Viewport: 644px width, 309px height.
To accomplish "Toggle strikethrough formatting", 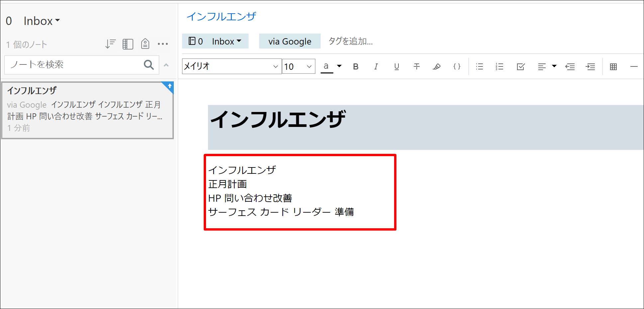I will click(x=417, y=66).
